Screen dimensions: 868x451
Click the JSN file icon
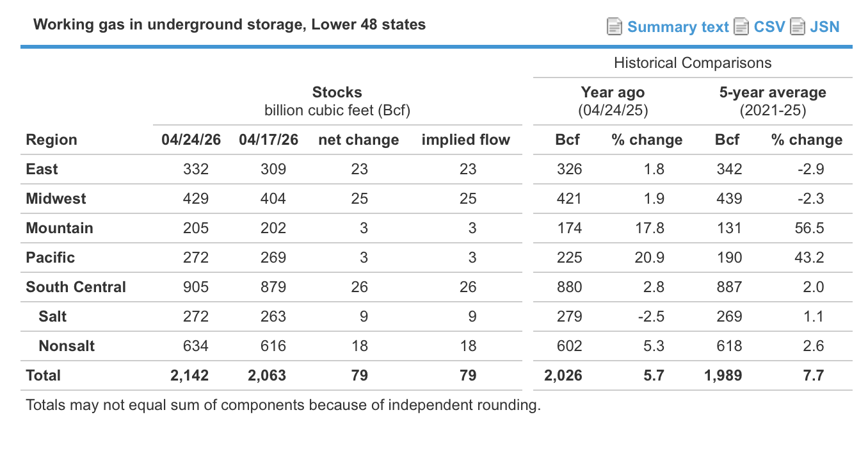coord(798,27)
